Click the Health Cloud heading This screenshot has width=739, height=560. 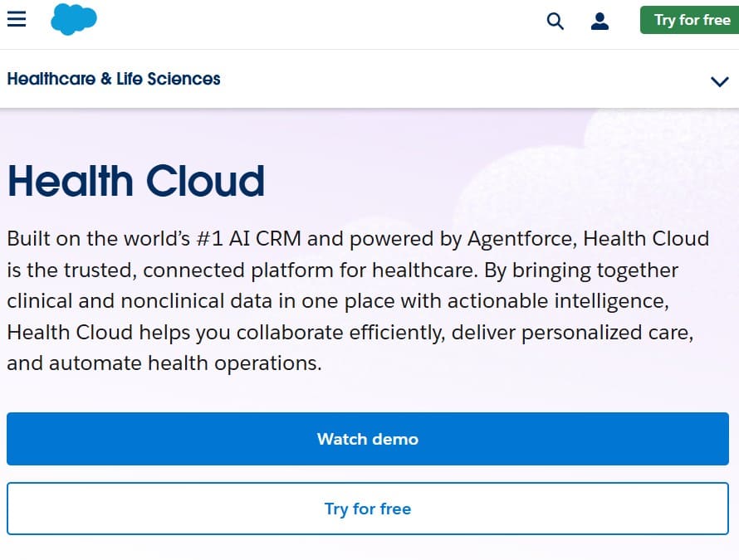point(136,181)
